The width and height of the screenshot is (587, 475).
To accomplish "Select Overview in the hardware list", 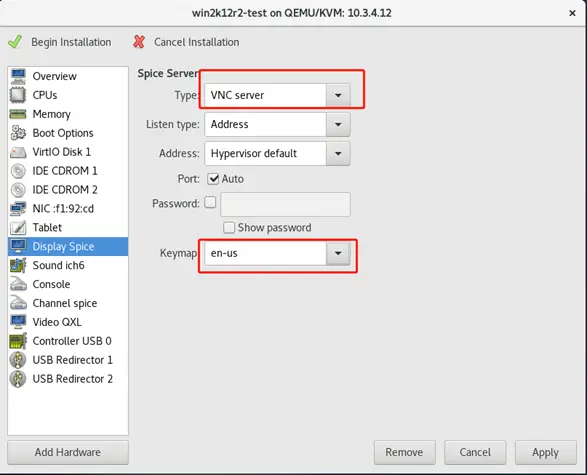I will (68, 76).
